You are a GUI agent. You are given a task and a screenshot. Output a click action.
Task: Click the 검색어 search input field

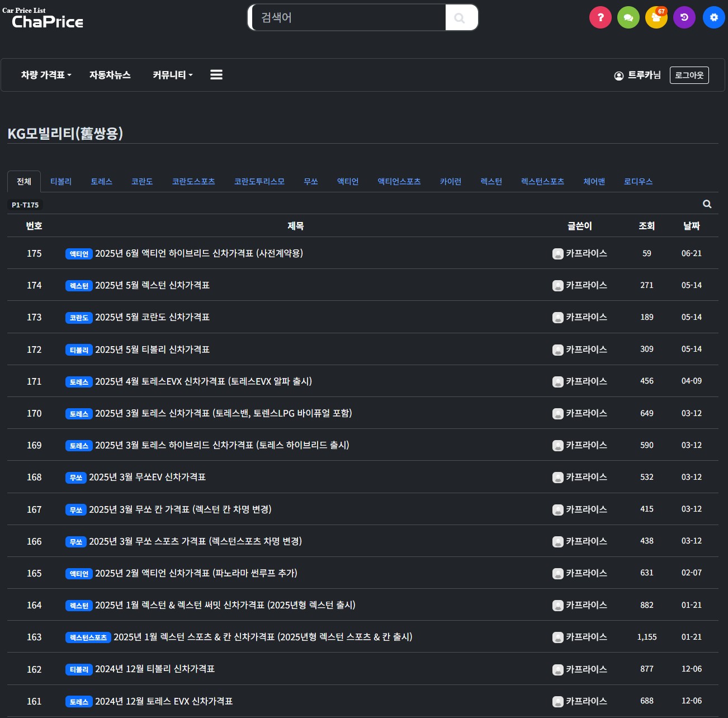[x=349, y=17]
